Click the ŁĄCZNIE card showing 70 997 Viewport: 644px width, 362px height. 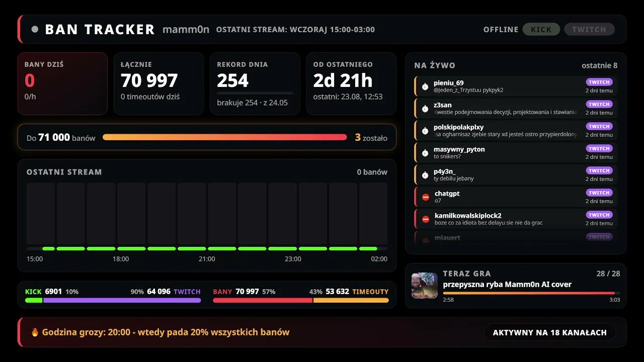click(159, 84)
